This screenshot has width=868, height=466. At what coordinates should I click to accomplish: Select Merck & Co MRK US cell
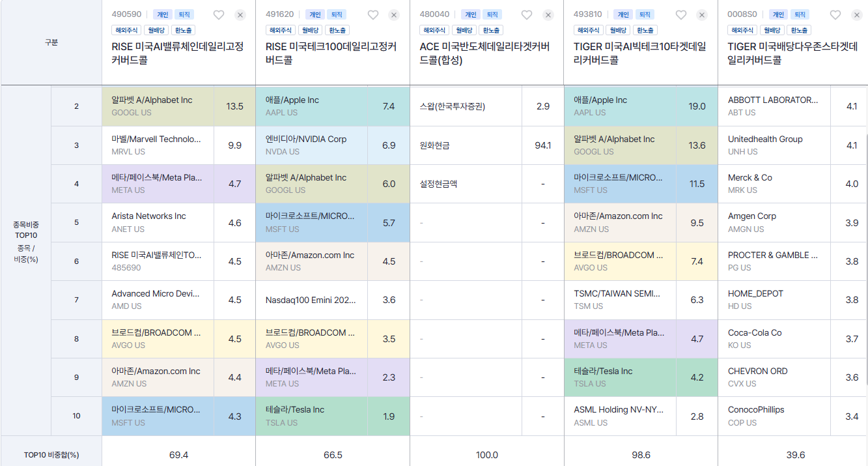click(x=774, y=184)
